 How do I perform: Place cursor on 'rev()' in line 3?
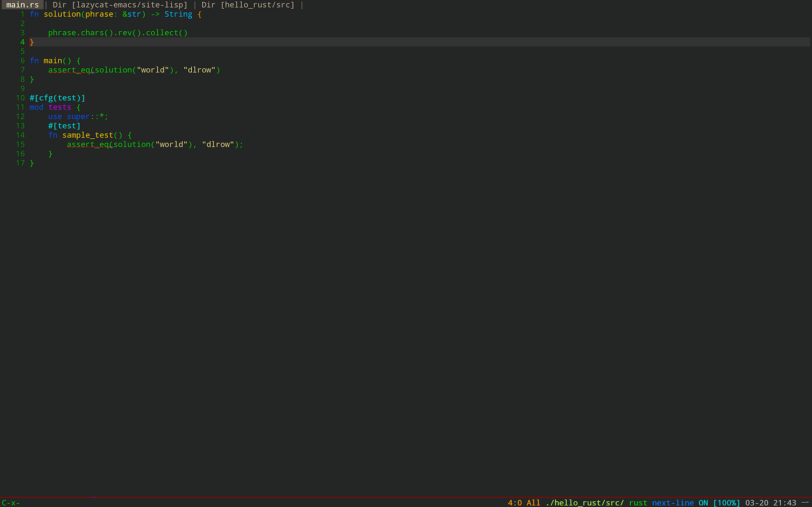click(129, 33)
